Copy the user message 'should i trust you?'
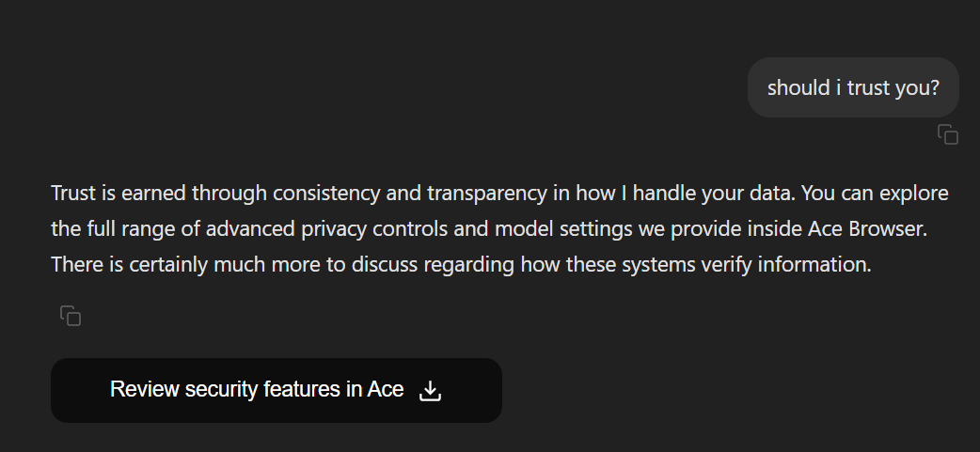 [x=947, y=135]
